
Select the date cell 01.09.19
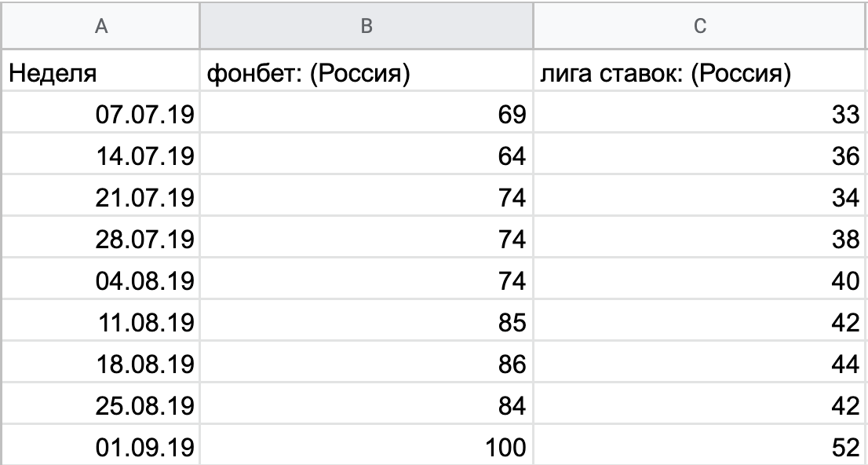pyautogui.click(x=100, y=449)
